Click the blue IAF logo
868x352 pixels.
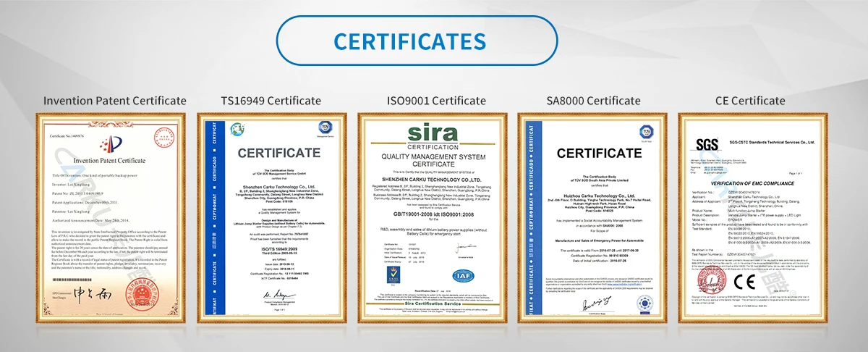[462, 275]
